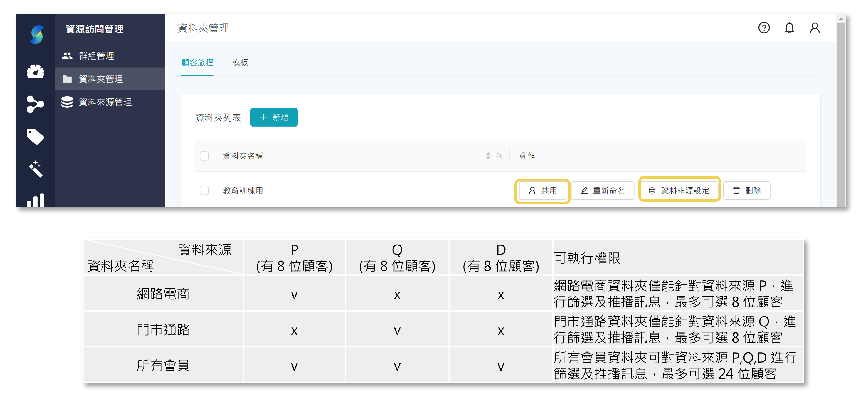
Task: Select the share/nodes icon in left sidebar
Action: (x=36, y=104)
